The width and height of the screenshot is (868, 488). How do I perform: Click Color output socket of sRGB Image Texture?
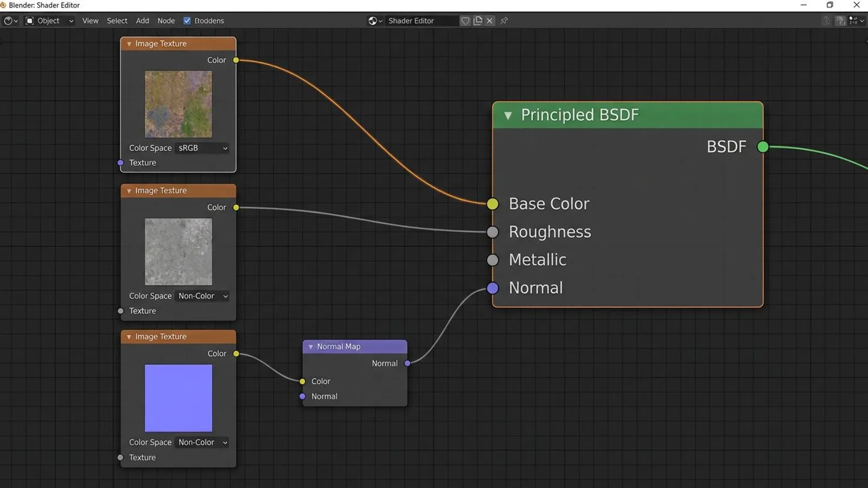pos(236,60)
